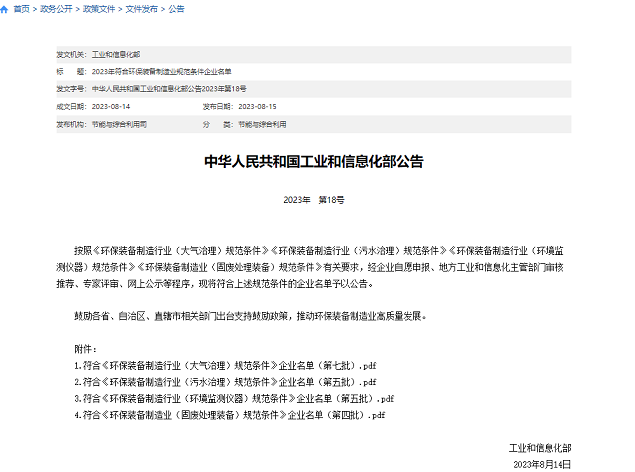Viewport: 635px width, 472px height.
Task: Click document number 公告2023年第18号 text
Action: [169, 89]
